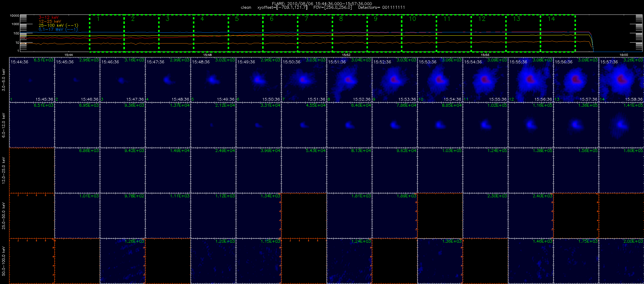This screenshot has width=644, height=284.
Task: Click the yellow 25-100 keV legend entry
Action: [58, 25]
